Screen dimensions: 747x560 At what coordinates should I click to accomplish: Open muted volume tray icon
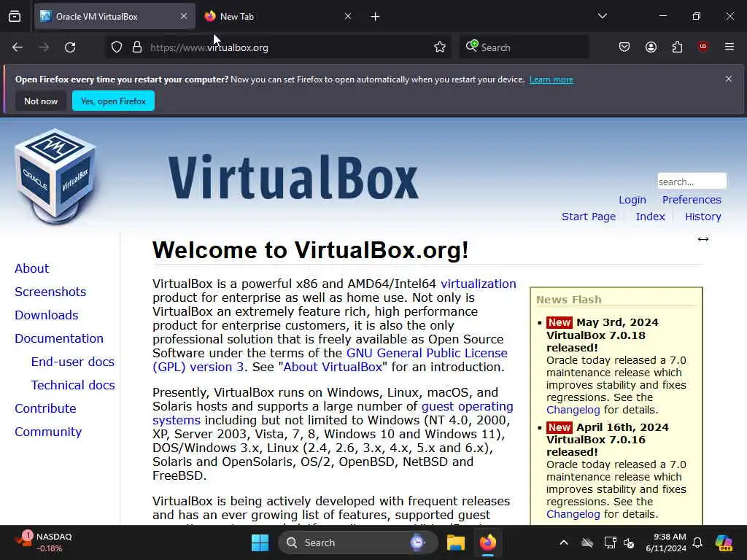point(629,542)
